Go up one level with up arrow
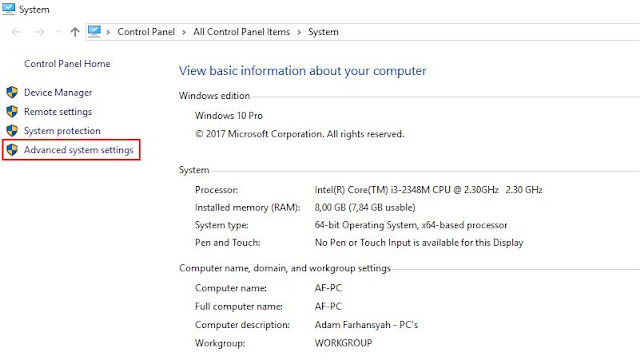The image size is (640, 360). (75, 32)
